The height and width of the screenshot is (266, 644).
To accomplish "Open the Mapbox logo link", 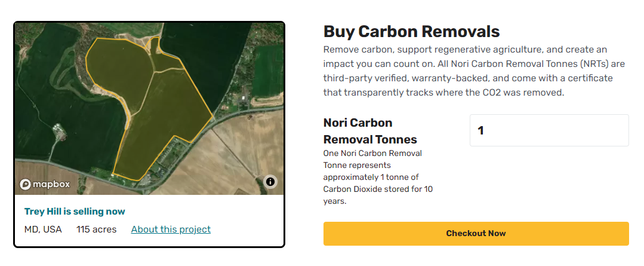I will [45, 184].
